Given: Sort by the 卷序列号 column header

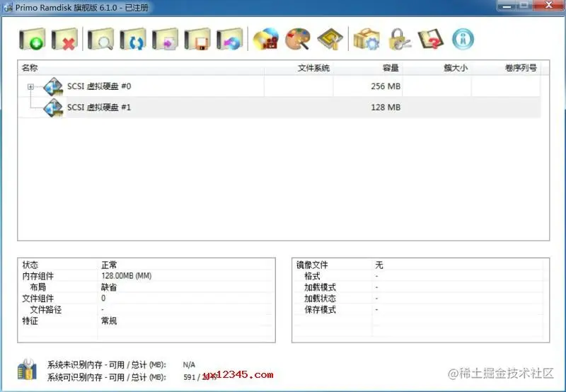Looking at the screenshot, I should coord(506,68).
